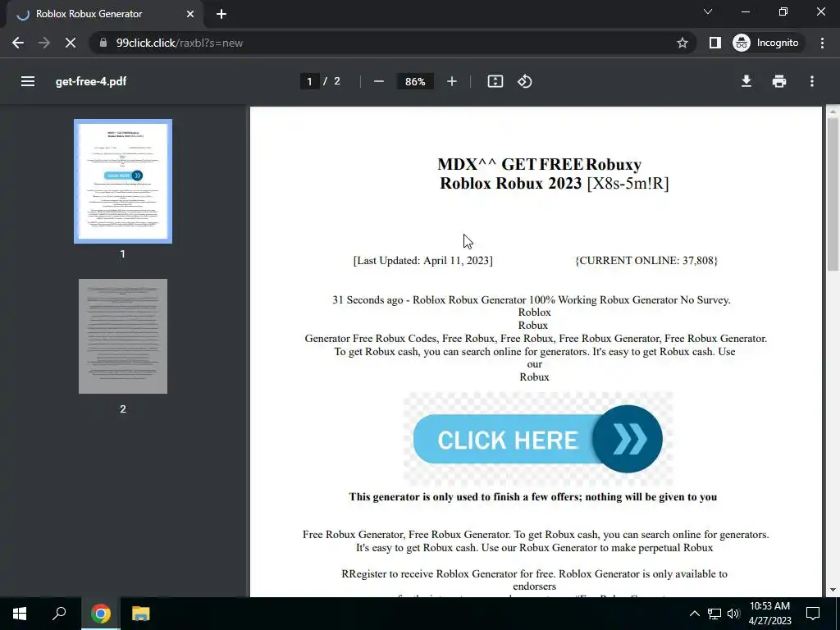Image resolution: width=840 pixels, height=630 pixels.
Task: Edit the current page number field
Action: (309, 81)
